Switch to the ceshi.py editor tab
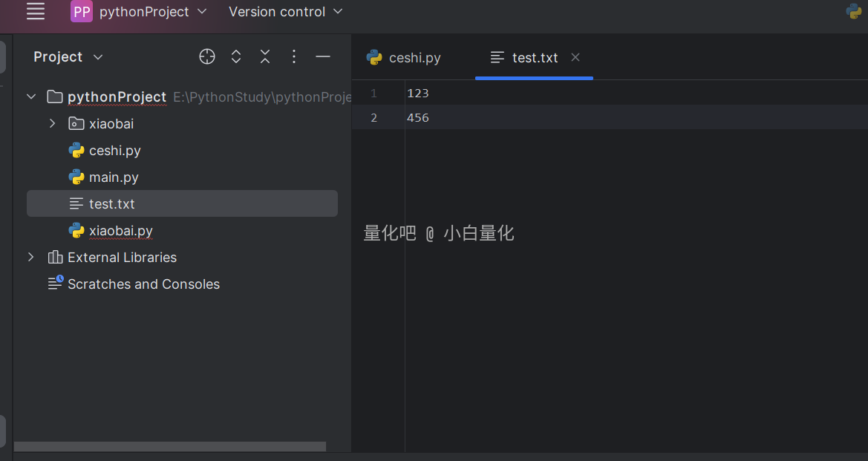Screen dimensions: 868x461 click(x=405, y=58)
